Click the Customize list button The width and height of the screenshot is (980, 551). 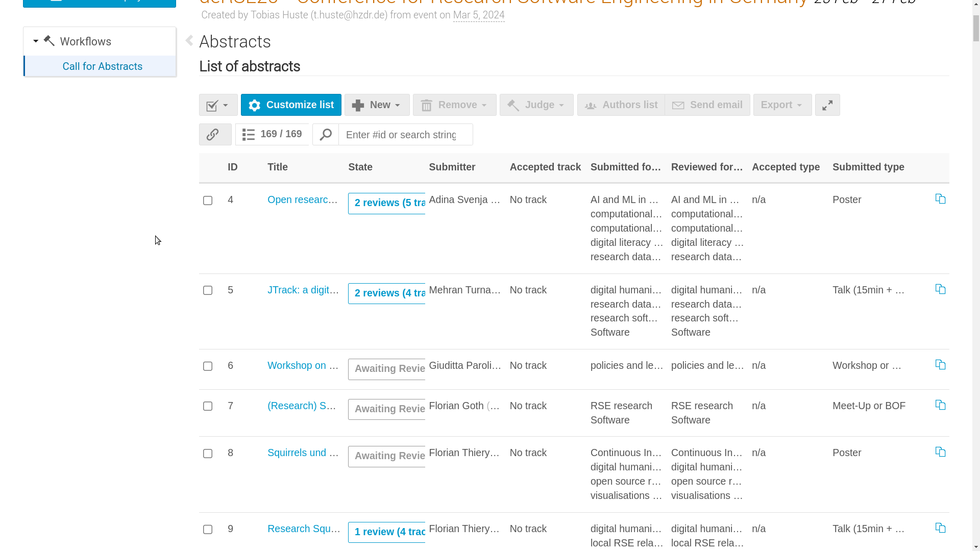click(x=291, y=105)
